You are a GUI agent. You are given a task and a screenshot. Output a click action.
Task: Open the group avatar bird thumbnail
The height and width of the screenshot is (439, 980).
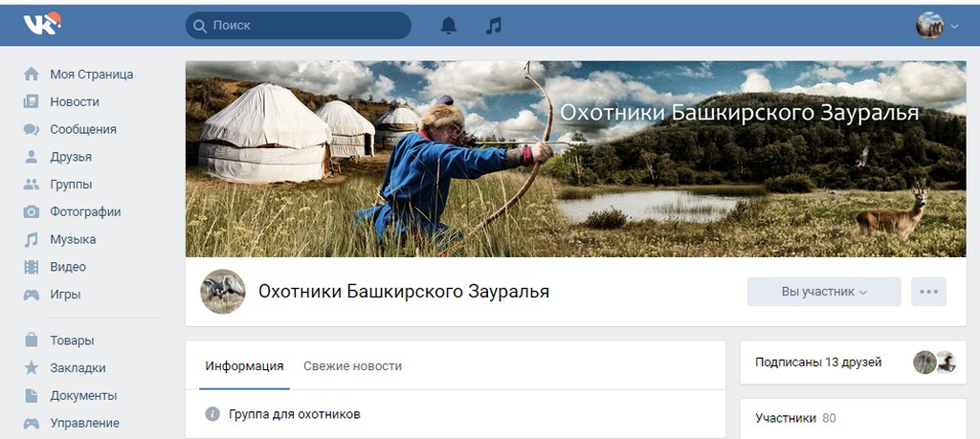pyautogui.click(x=222, y=292)
